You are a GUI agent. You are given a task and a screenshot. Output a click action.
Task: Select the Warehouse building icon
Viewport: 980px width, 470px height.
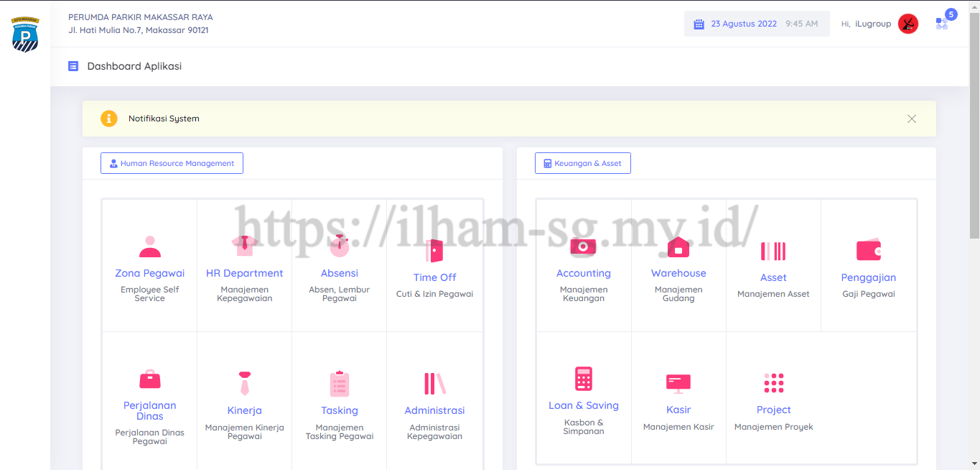point(678,246)
